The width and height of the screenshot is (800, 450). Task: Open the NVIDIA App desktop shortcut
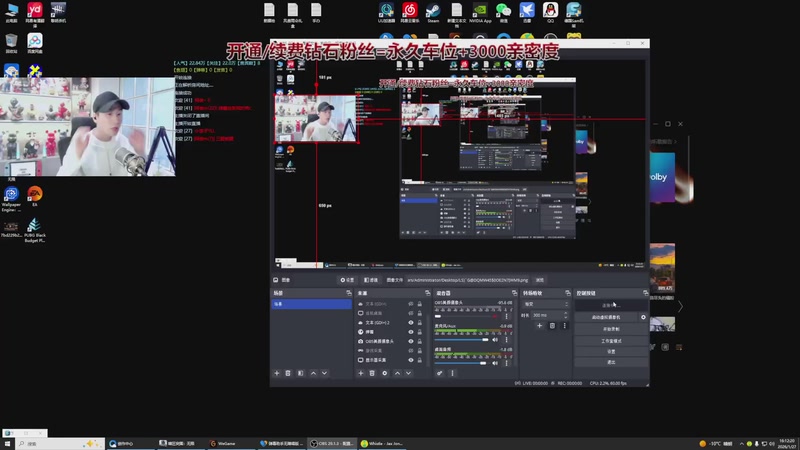[480, 12]
